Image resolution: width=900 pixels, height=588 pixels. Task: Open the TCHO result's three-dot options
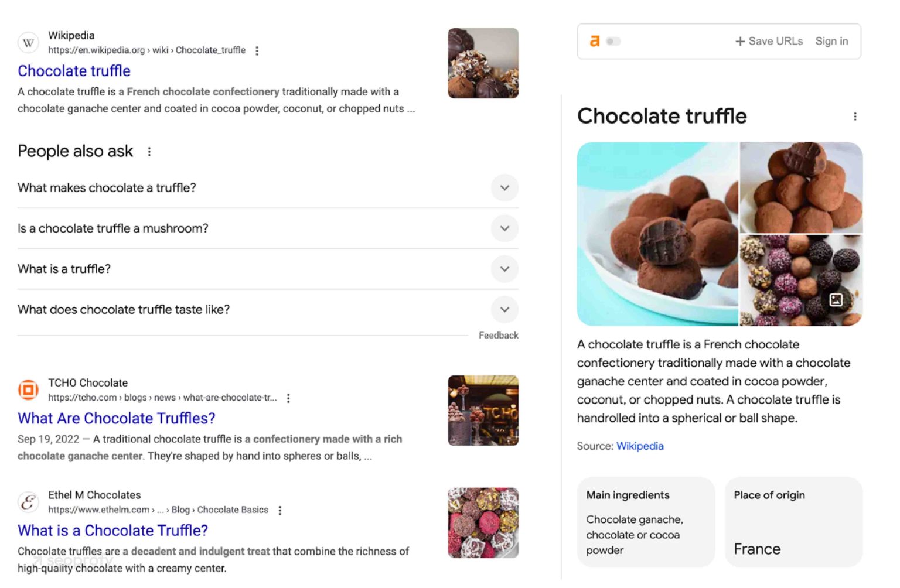pyautogui.click(x=288, y=398)
